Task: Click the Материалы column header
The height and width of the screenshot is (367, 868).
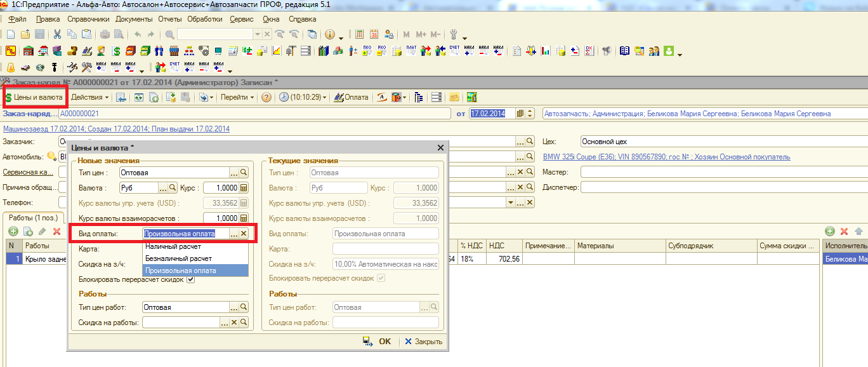Action: [619, 246]
